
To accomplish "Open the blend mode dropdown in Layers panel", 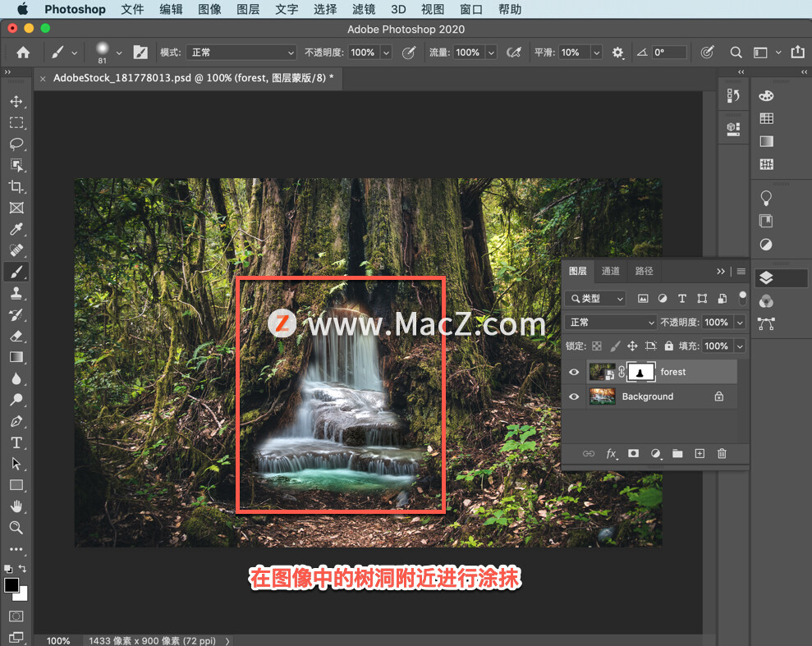I will [x=609, y=322].
